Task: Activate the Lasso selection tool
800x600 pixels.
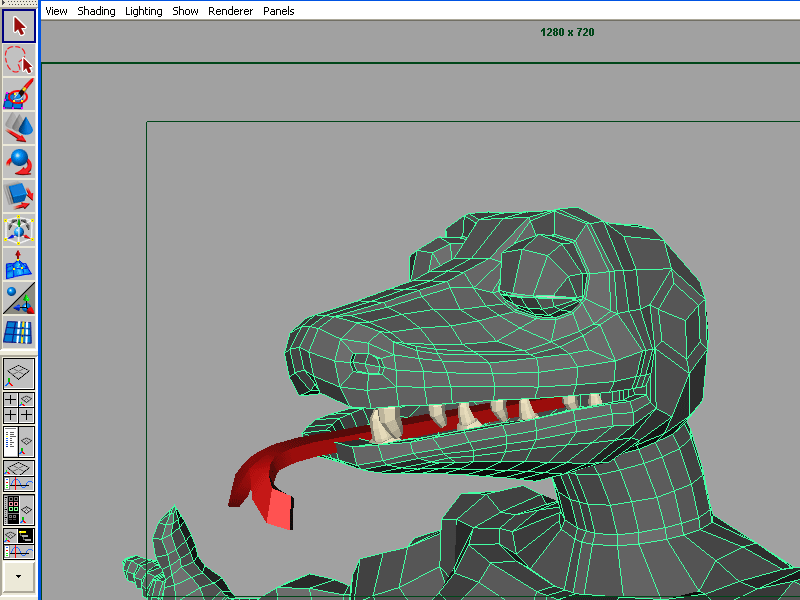Action: tap(19, 59)
